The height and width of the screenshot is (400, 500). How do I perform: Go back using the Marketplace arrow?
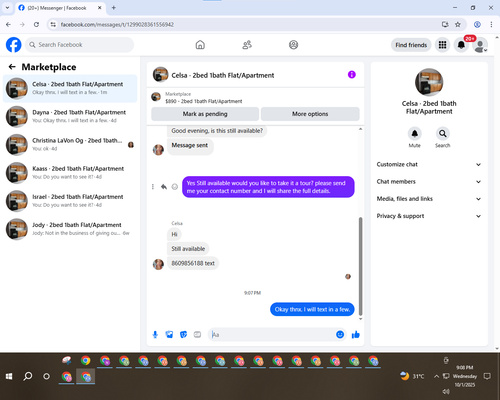12,67
